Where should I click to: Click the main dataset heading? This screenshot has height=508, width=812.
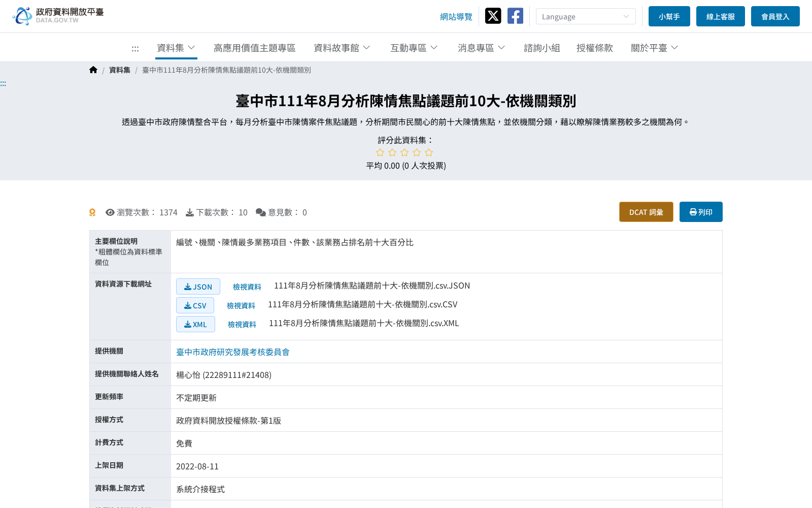[406, 101]
